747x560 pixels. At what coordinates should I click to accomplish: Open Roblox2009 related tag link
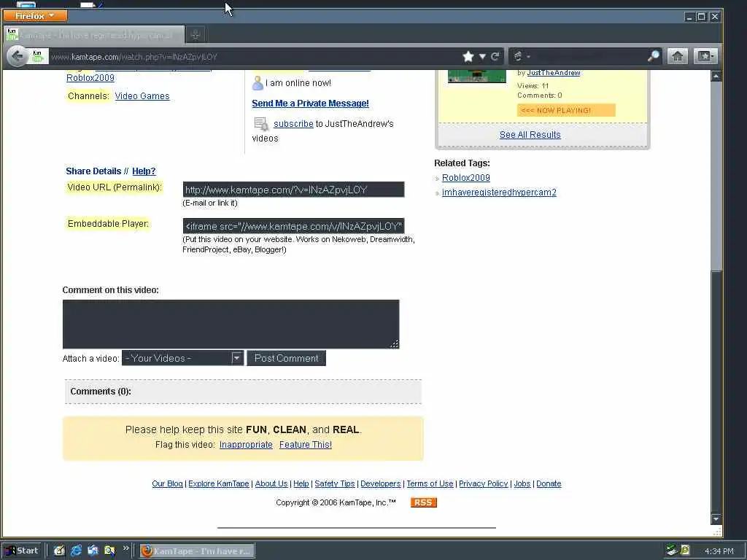click(x=466, y=178)
